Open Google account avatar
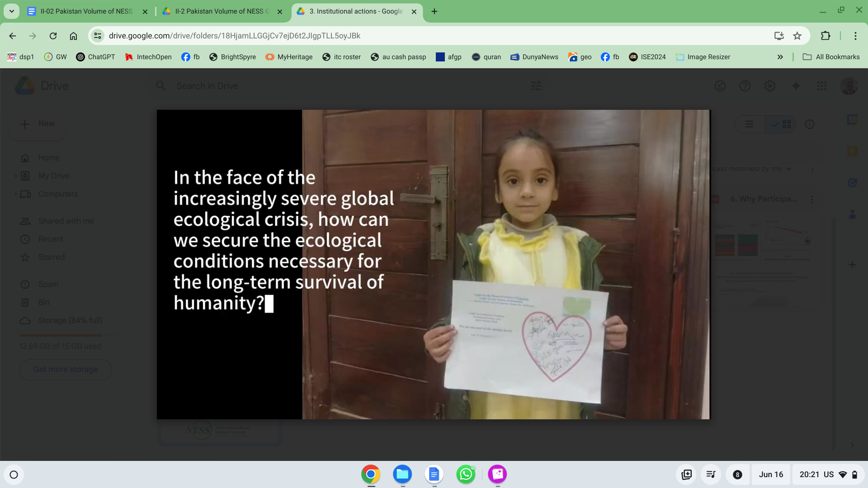868x488 pixels. pyautogui.click(x=849, y=86)
